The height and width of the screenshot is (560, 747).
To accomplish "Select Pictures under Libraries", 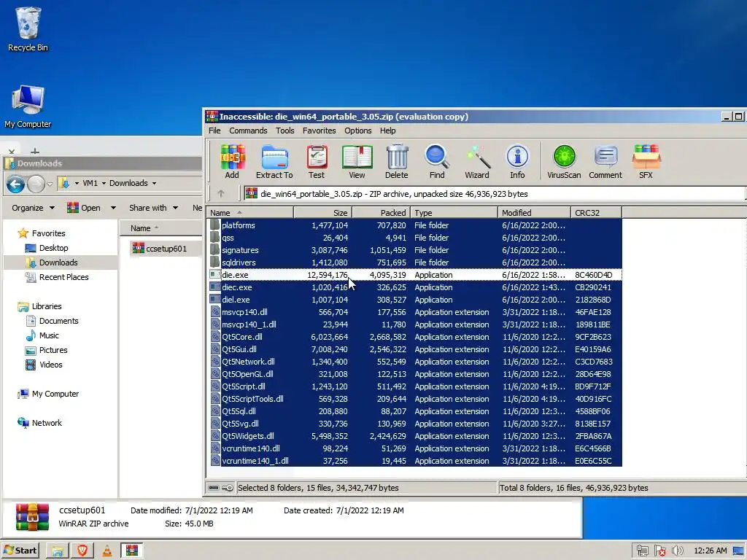I will click(53, 350).
